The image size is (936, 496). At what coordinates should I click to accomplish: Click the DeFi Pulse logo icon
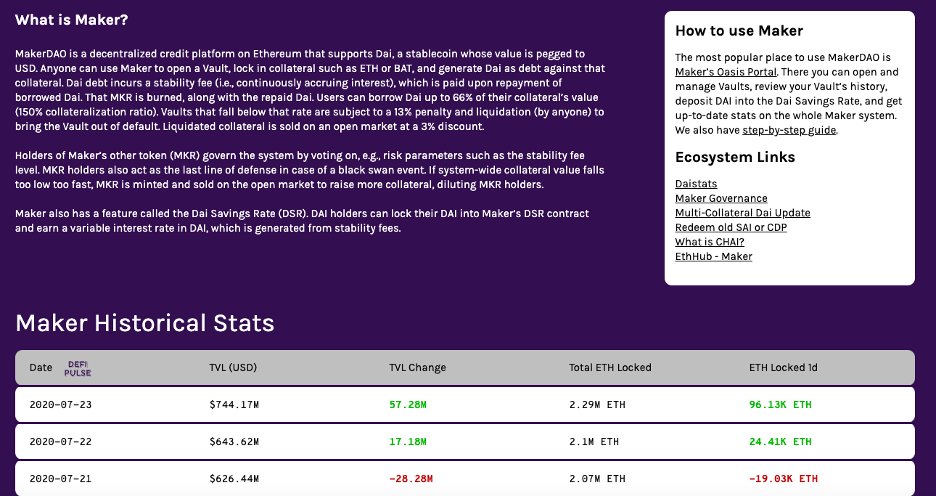(x=78, y=368)
